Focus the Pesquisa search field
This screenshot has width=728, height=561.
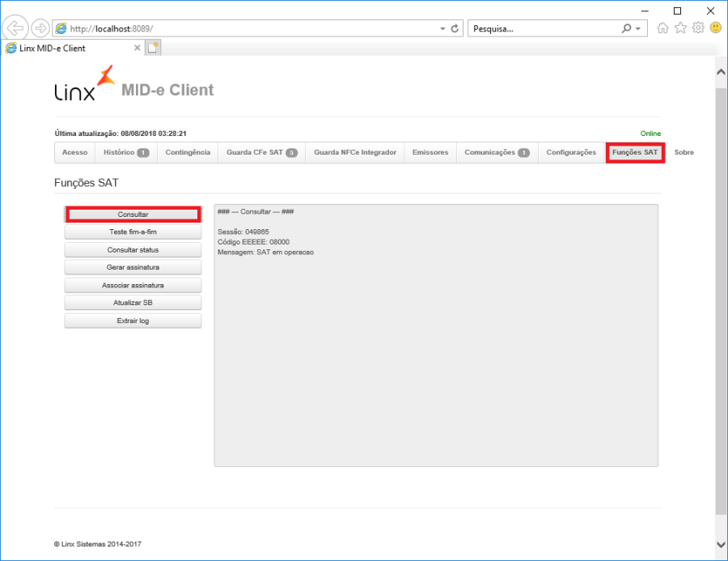[544, 28]
